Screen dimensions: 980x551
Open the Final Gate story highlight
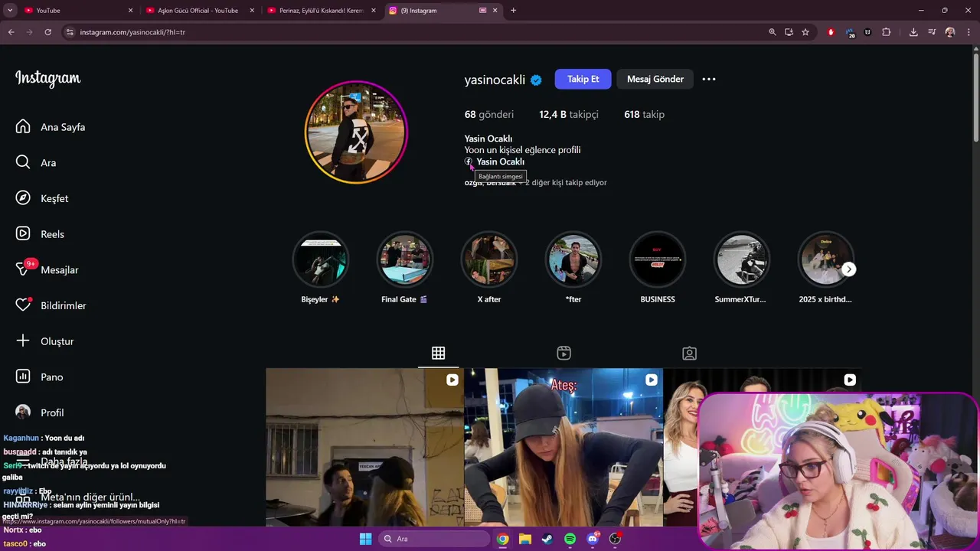tap(404, 259)
